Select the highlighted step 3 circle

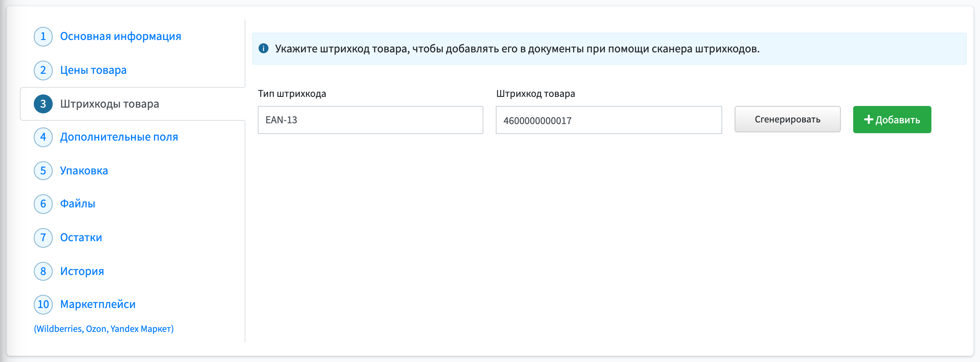point(43,104)
